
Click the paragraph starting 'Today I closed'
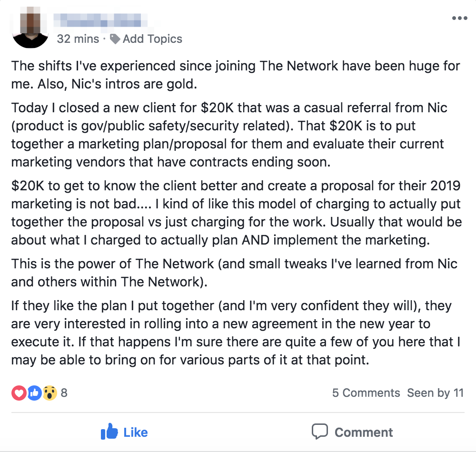[x=229, y=135]
